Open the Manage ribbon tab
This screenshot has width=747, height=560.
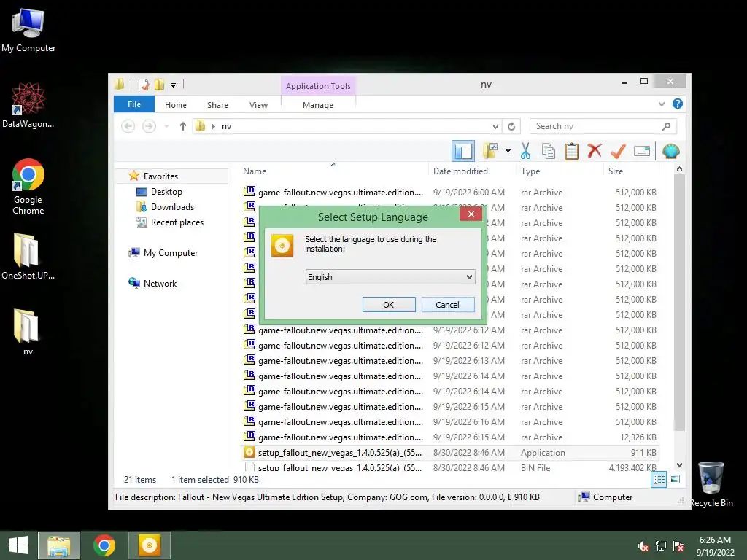click(318, 105)
